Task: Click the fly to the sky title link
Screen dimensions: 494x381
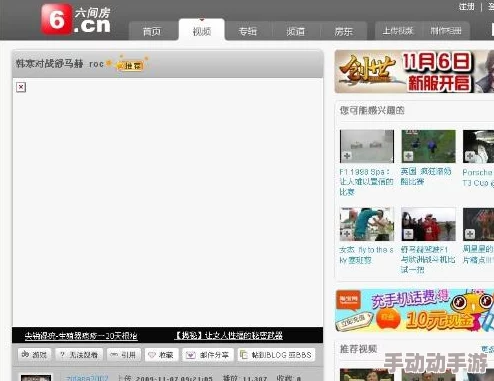Action: point(366,255)
